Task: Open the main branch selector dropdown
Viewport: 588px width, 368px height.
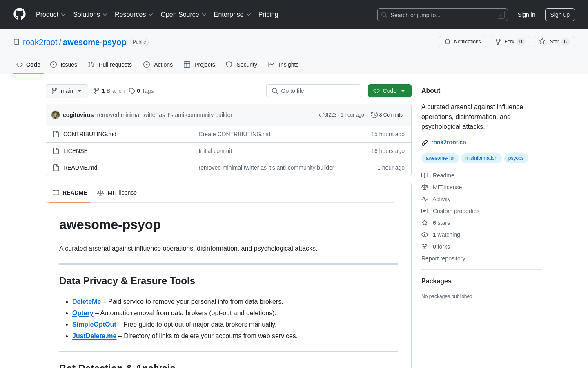Action: click(67, 91)
